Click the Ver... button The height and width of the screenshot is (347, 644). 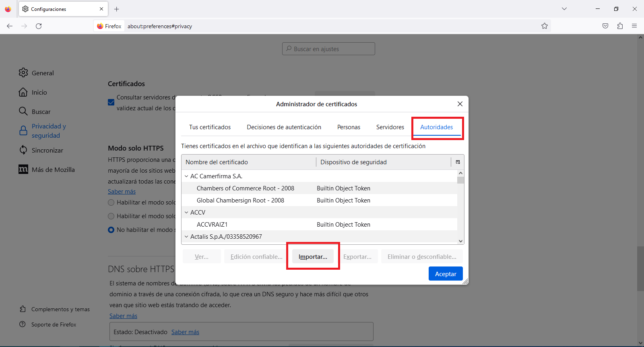[202, 257]
